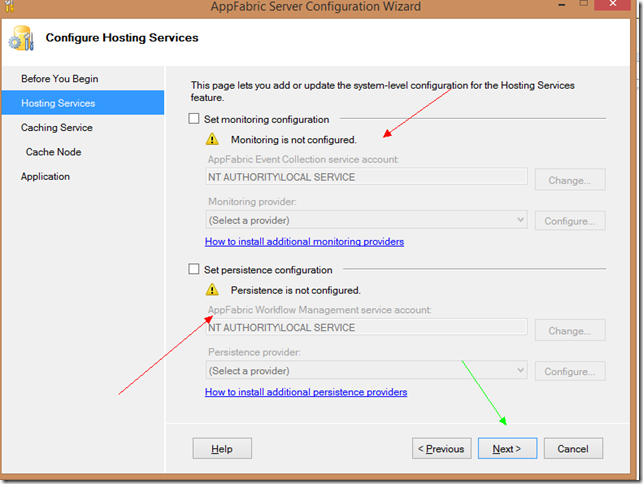Configure the monitoring provider
Viewport: 643px width, 484px height.
[x=570, y=221]
